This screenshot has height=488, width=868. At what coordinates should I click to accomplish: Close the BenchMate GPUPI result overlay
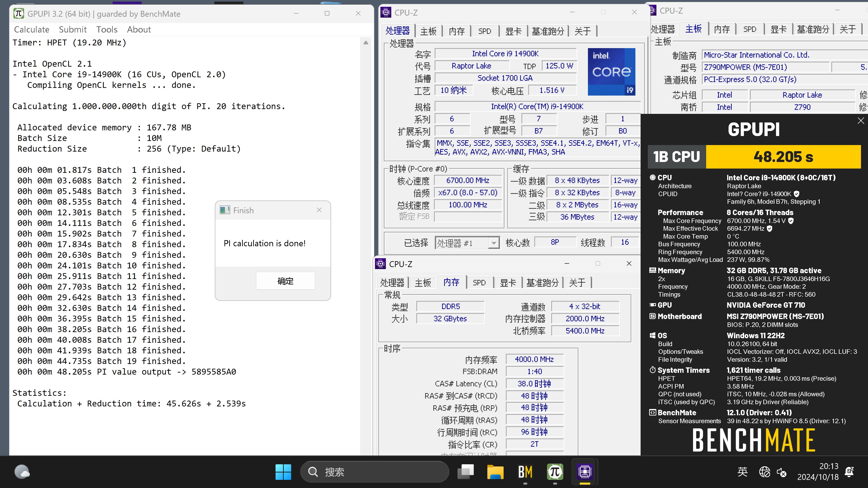point(861,121)
